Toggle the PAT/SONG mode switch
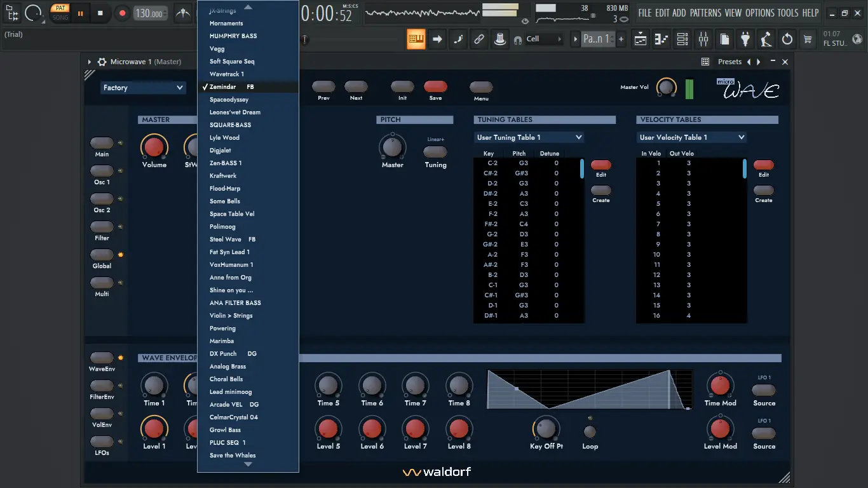Screen dimensions: 868x488 60,13
